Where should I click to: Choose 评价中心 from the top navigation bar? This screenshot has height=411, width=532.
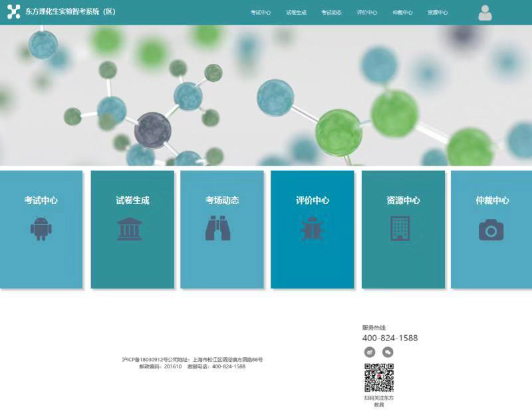click(366, 13)
